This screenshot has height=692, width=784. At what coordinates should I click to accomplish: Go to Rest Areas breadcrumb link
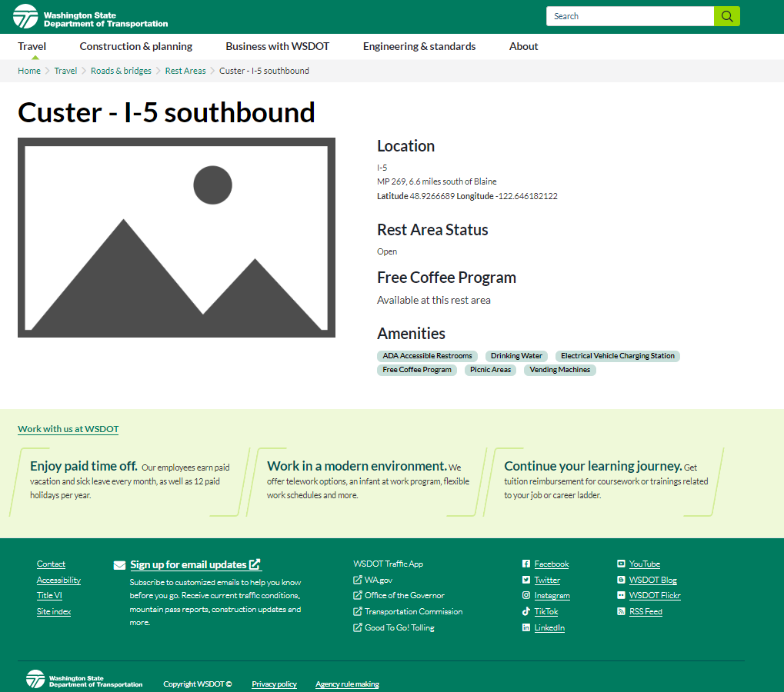185,71
